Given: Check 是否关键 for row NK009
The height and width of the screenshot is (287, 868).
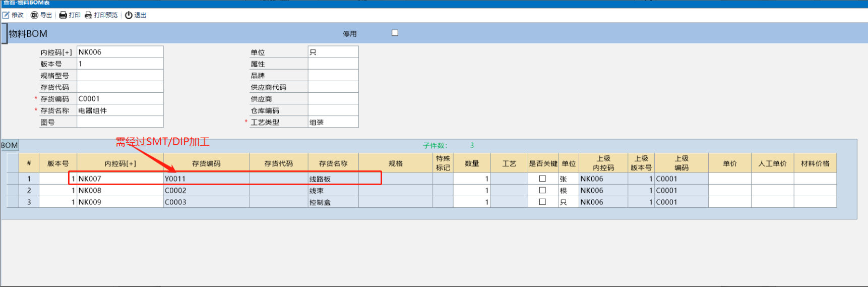Looking at the screenshot, I should (542, 202).
